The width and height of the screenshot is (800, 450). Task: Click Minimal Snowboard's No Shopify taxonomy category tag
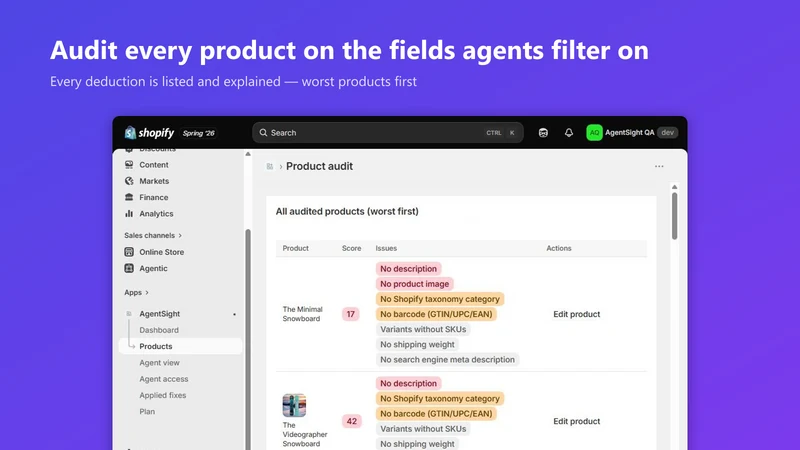pos(440,299)
